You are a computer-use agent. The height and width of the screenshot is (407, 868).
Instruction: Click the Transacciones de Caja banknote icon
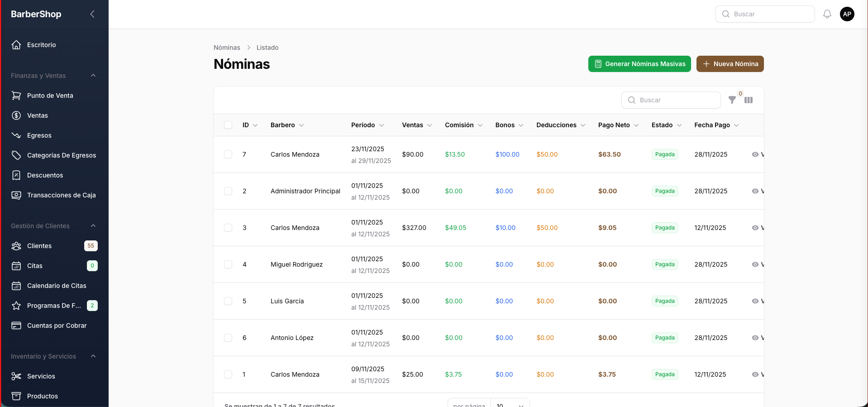point(16,195)
